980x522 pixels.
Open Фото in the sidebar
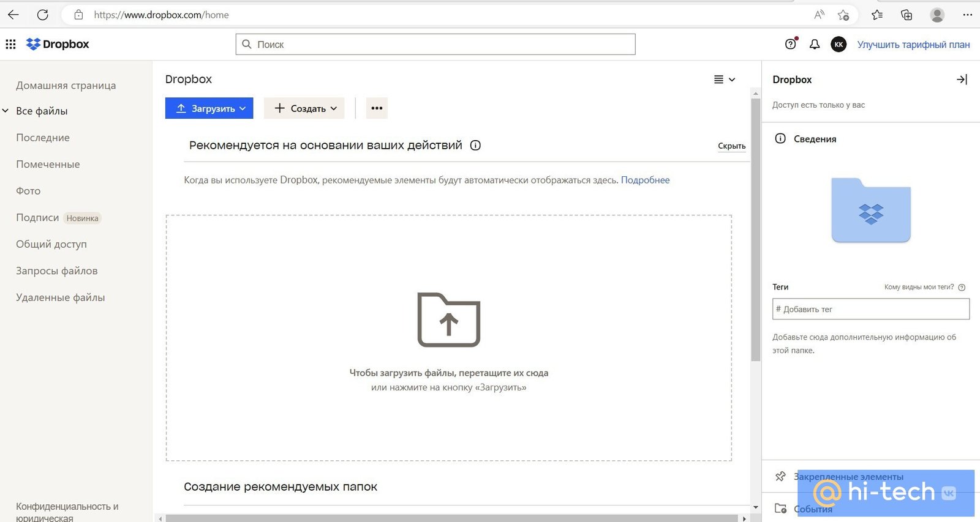click(28, 191)
